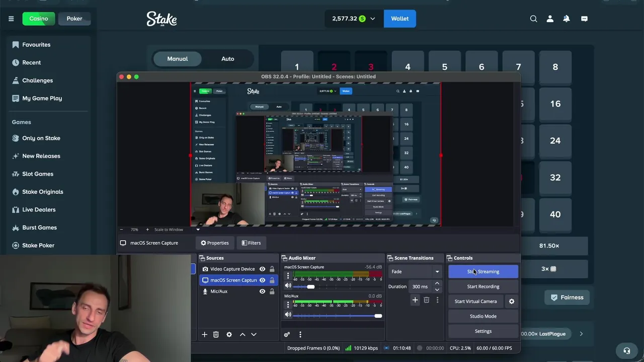Select number 4 tile on Stake board
Viewport: 644px width, 362px height.
pos(408,67)
